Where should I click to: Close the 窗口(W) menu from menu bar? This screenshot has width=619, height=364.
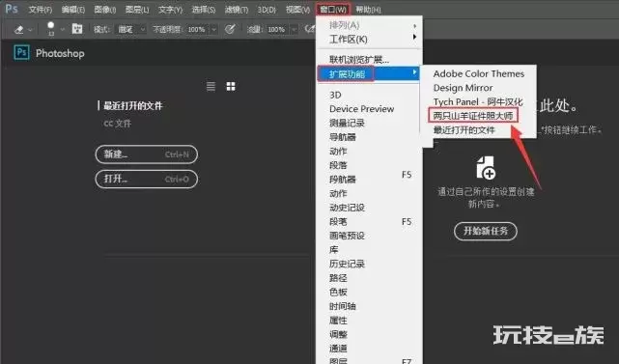[x=333, y=9]
